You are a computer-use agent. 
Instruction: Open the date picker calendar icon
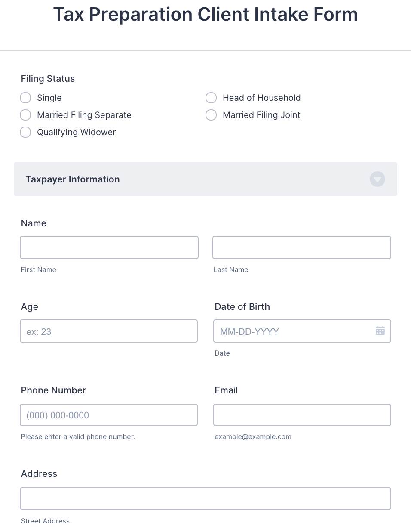[x=380, y=331]
